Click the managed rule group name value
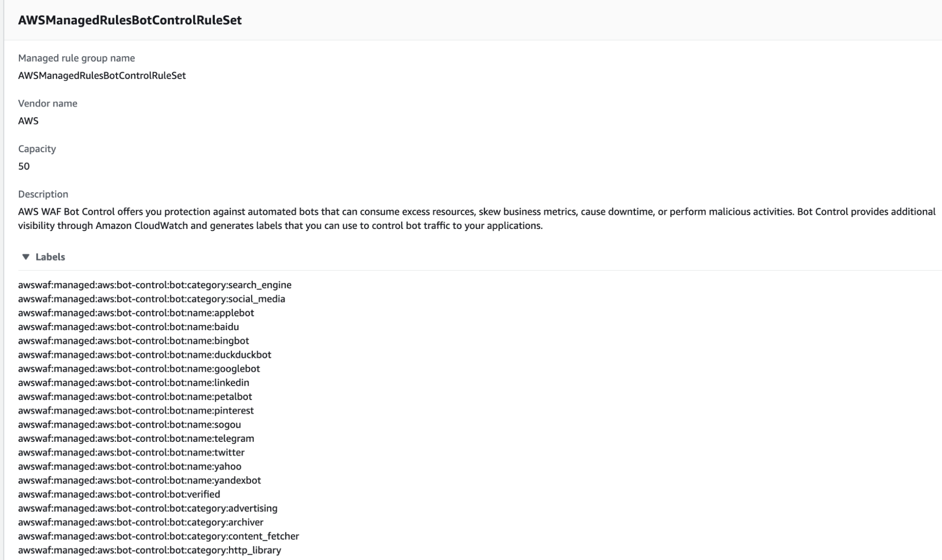Image resolution: width=942 pixels, height=560 pixels. point(102,75)
